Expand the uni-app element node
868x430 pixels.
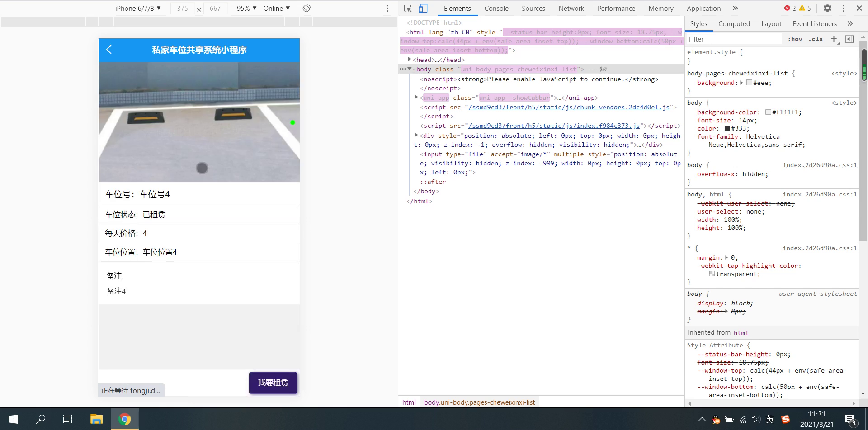pos(416,98)
